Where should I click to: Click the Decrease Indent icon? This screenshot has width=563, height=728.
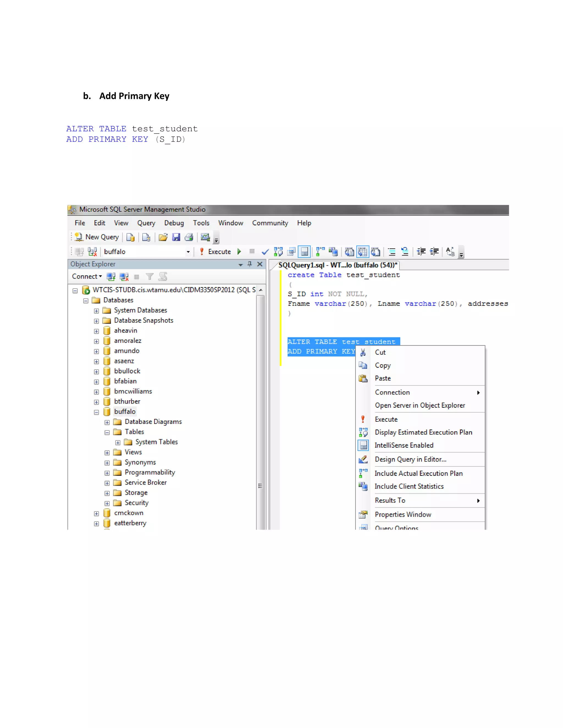click(x=421, y=252)
